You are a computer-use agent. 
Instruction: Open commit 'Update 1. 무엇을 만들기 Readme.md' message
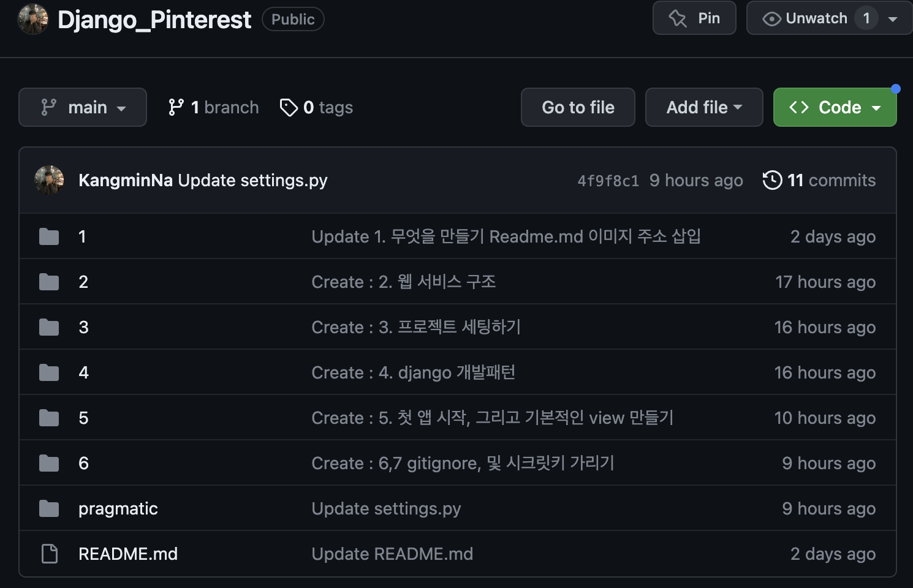coord(506,236)
